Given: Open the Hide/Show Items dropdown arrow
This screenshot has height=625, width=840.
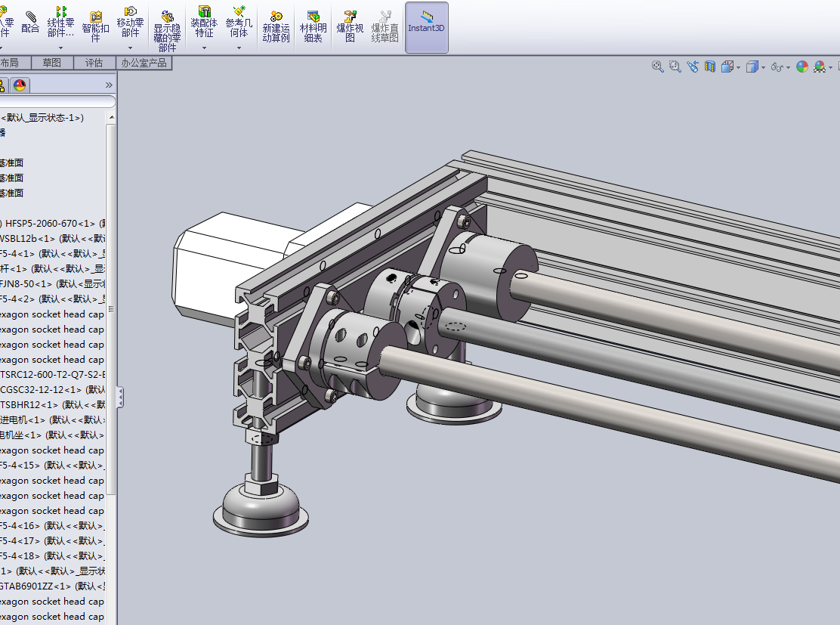Looking at the screenshot, I should click(788, 67).
